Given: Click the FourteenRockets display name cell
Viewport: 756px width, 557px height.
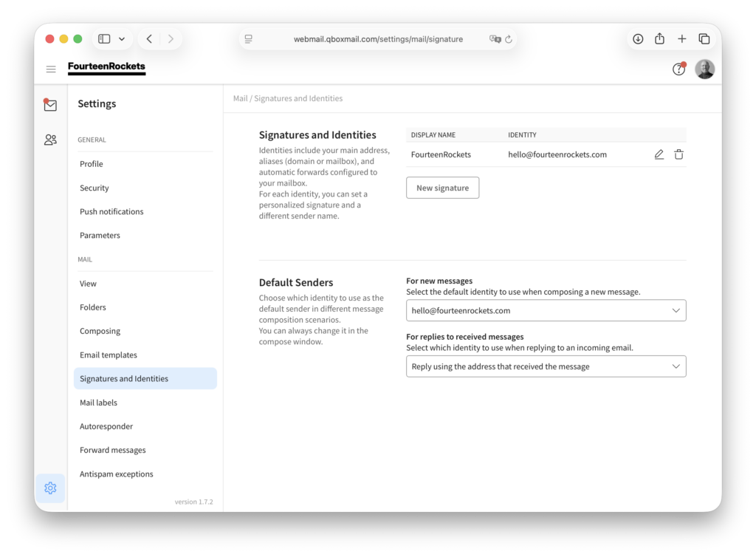Looking at the screenshot, I should [441, 154].
